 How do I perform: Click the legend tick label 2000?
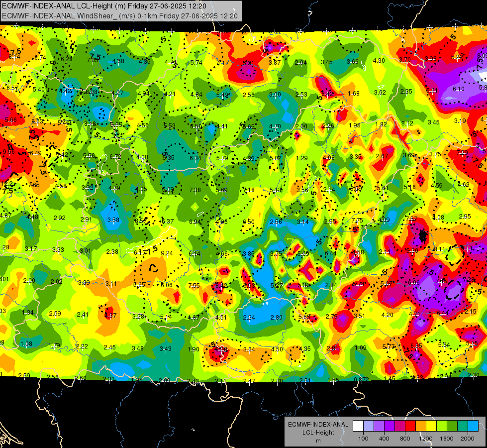click(x=468, y=439)
